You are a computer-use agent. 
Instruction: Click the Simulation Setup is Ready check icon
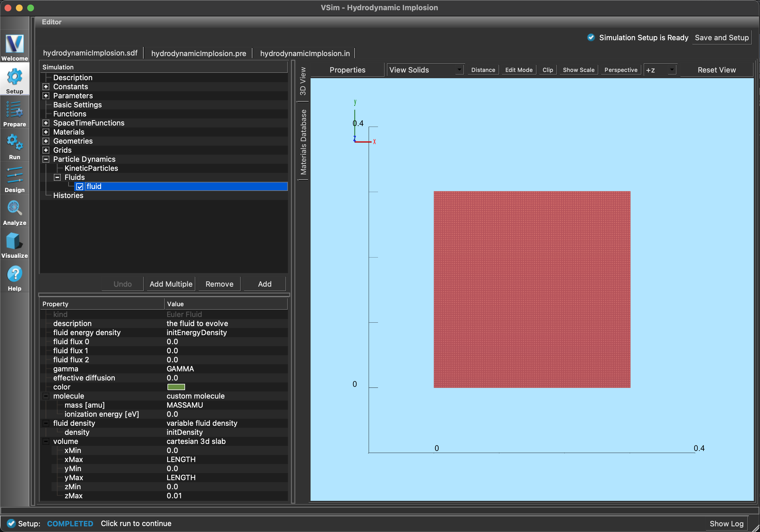pos(591,37)
